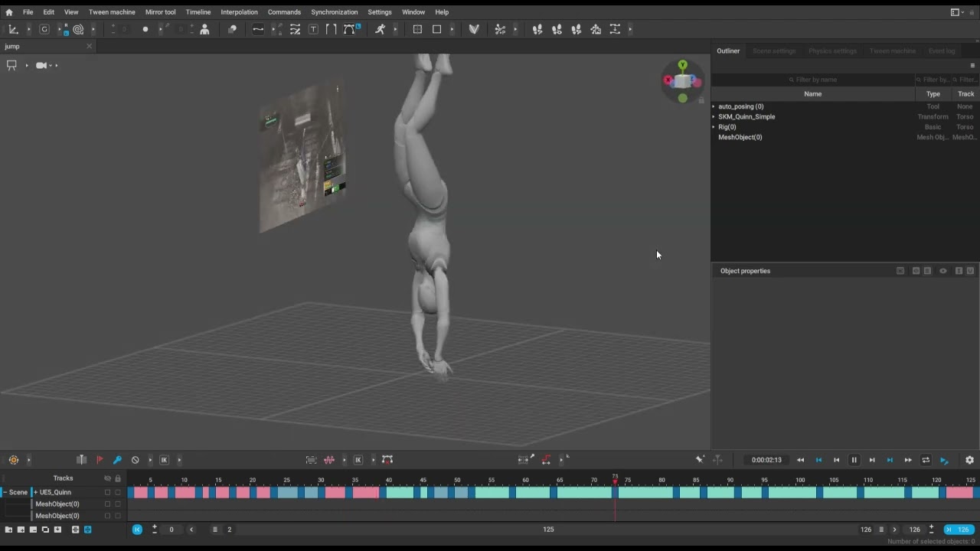Select MeshObject(0) in the Outliner
The image size is (980, 551).
coord(740,137)
